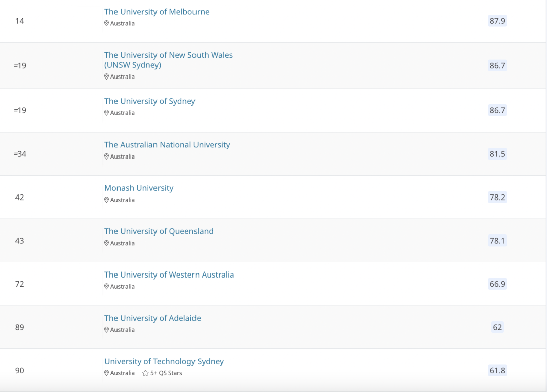Click location pin icon under University of Melbourne
The height and width of the screenshot is (392, 547).
point(106,23)
